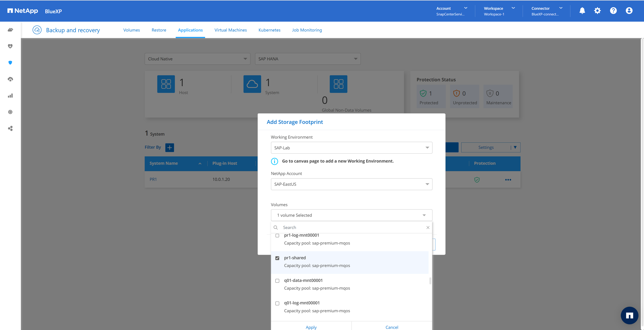Image resolution: width=644 pixels, height=330 pixels.
Task: Open the notifications bell icon
Action: click(582, 11)
